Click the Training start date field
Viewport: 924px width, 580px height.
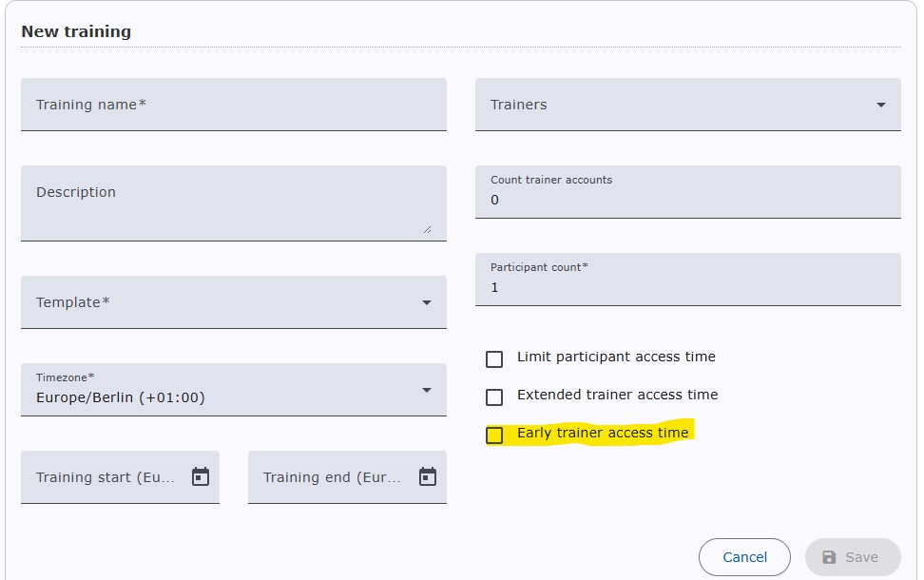106,477
